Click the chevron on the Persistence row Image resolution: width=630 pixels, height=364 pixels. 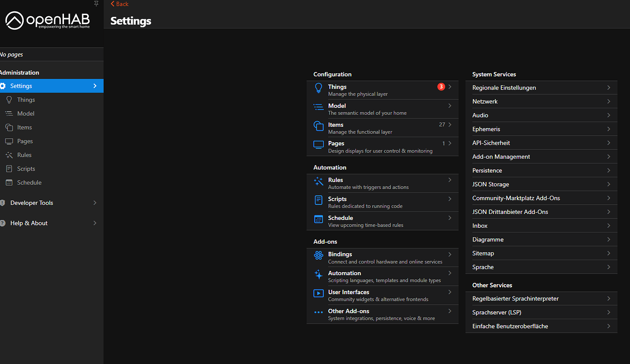coord(609,171)
